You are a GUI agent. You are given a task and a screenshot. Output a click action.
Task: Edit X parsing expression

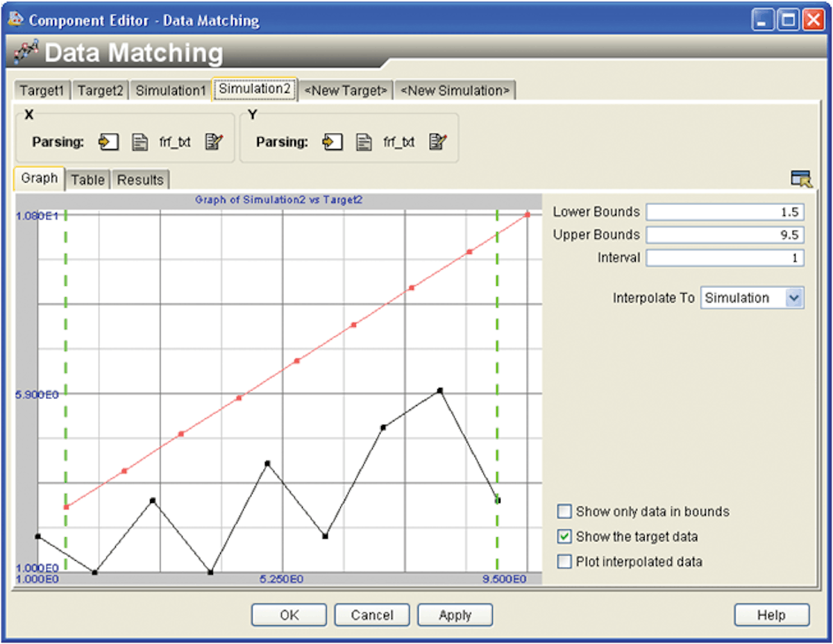click(x=213, y=142)
